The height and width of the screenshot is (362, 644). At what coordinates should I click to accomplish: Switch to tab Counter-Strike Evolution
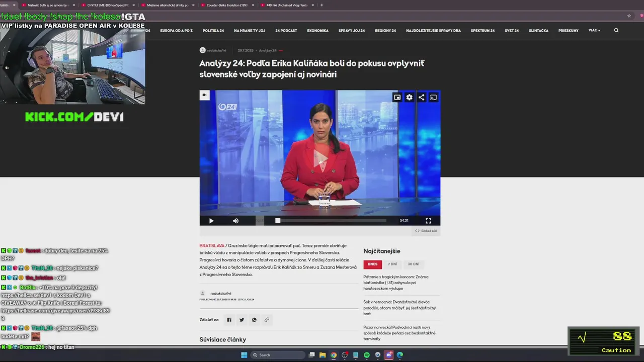pos(227,5)
